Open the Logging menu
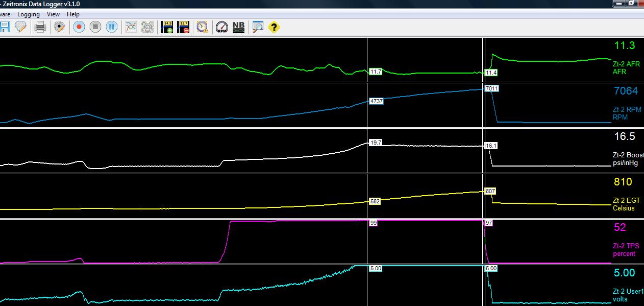644x306 pixels. click(x=29, y=14)
